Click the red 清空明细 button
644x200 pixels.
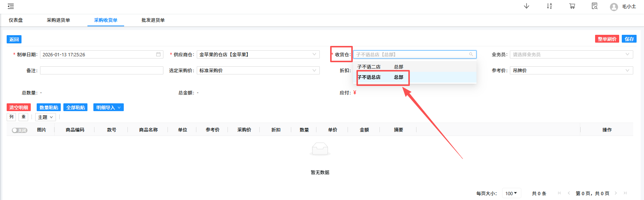coord(19,107)
